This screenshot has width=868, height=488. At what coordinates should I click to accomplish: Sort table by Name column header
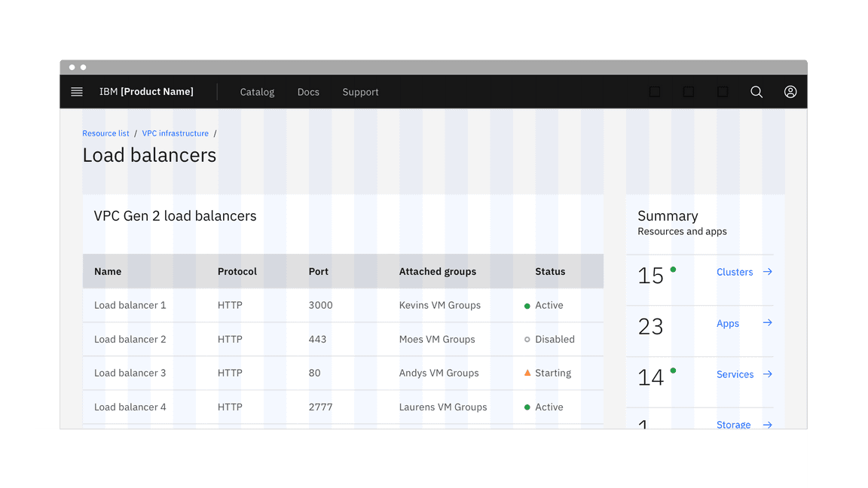[108, 271]
